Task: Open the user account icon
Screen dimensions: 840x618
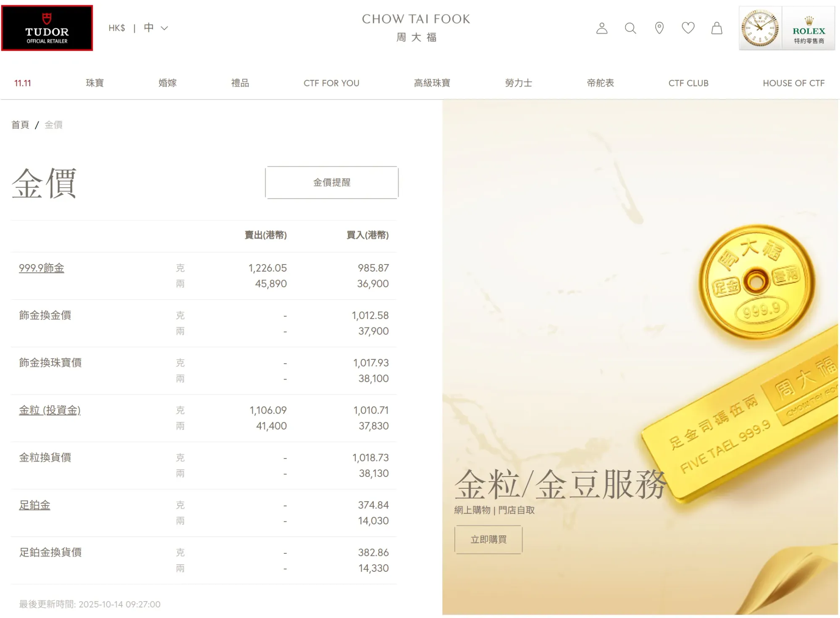Action: coord(601,28)
